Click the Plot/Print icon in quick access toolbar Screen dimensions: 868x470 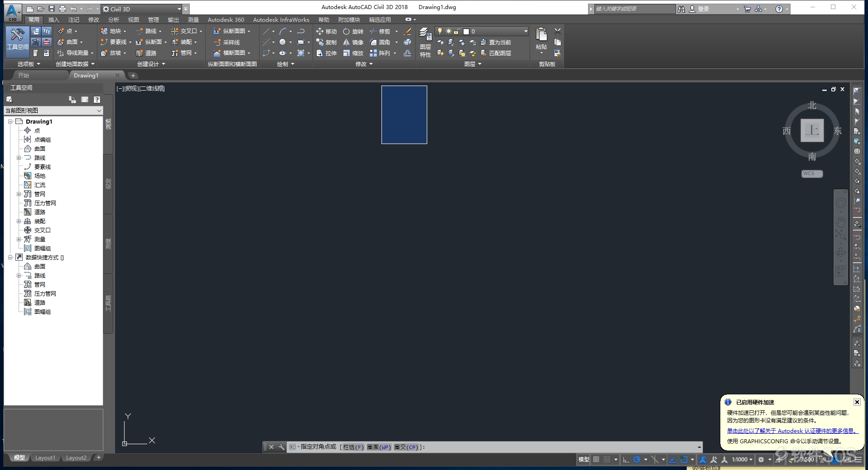coord(63,9)
